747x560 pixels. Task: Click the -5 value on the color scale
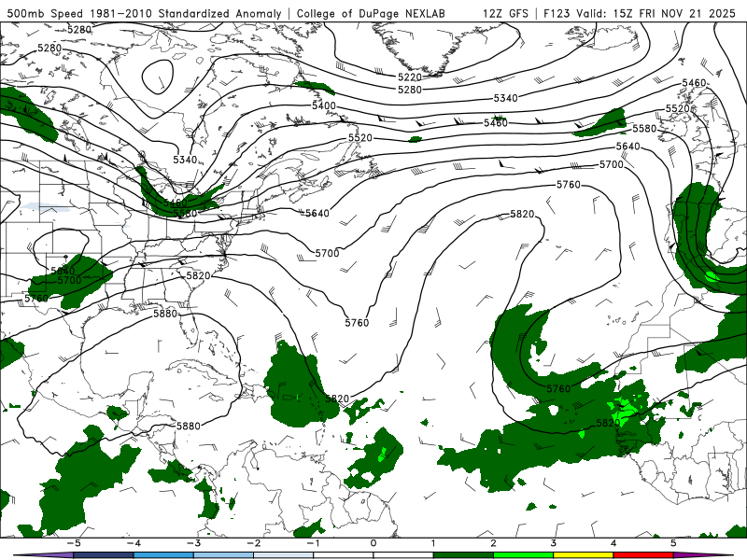(74, 543)
